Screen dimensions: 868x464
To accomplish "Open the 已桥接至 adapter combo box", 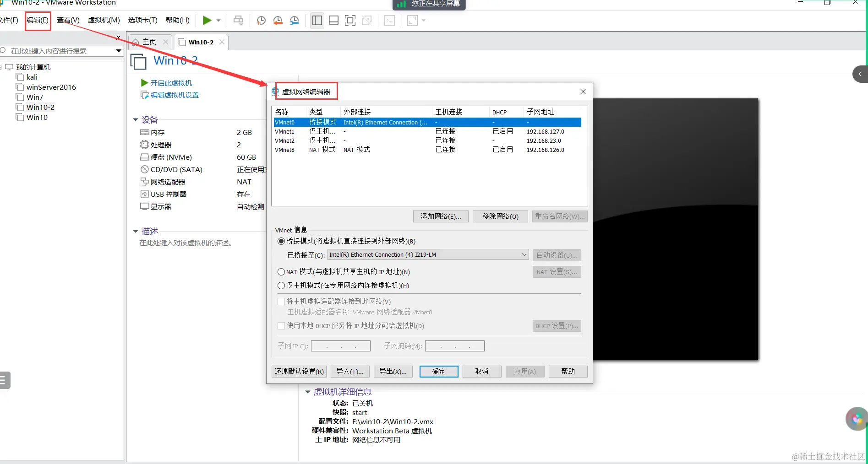I will coord(428,255).
